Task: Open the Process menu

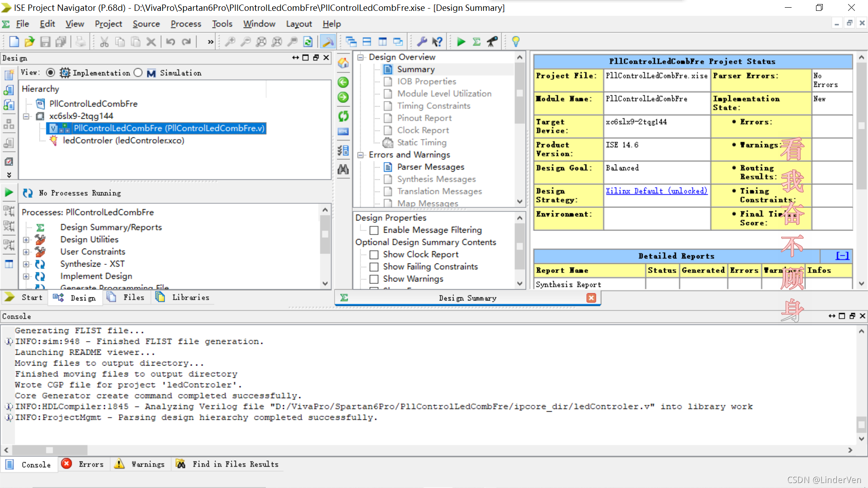Action: (185, 24)
